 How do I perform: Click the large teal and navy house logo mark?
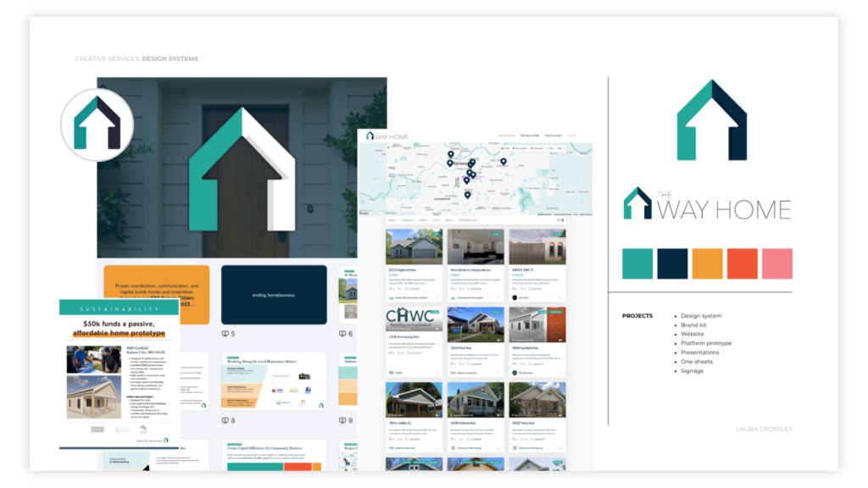click(x=712, y=120)
